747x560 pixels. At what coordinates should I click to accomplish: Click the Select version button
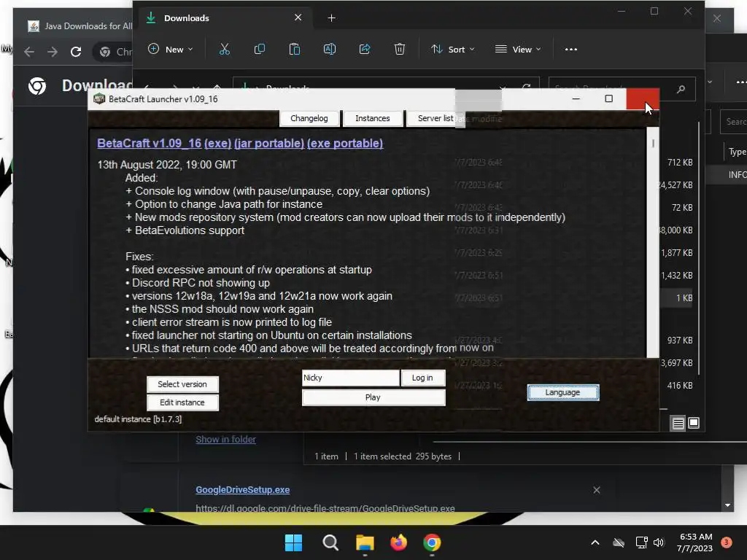click(182, 384)
